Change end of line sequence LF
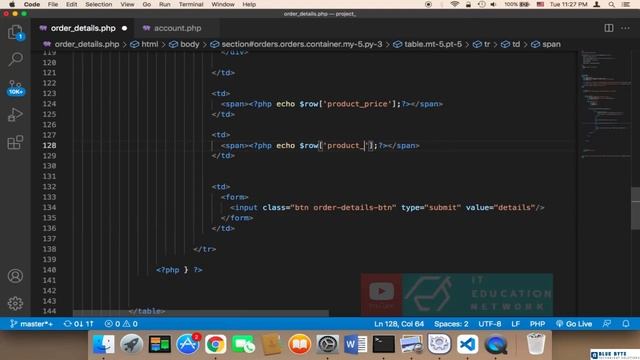 pyautogui.click(x=516, y=324)
